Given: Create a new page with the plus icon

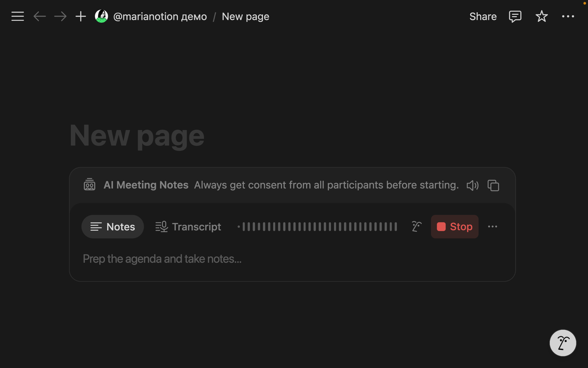Looking at the screenshot, I should [81, 17].
